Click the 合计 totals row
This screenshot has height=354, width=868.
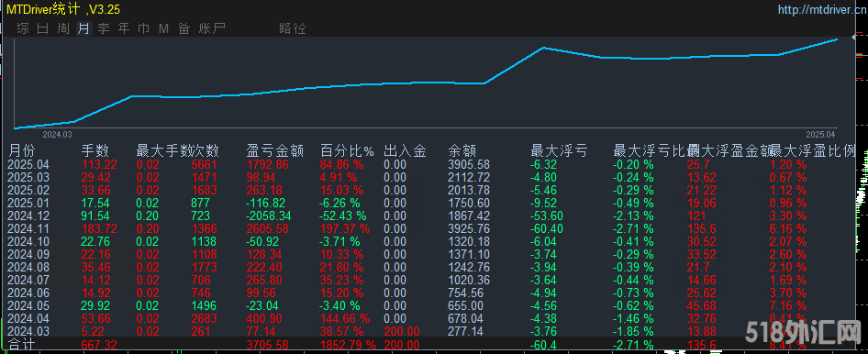coord(432,345)
